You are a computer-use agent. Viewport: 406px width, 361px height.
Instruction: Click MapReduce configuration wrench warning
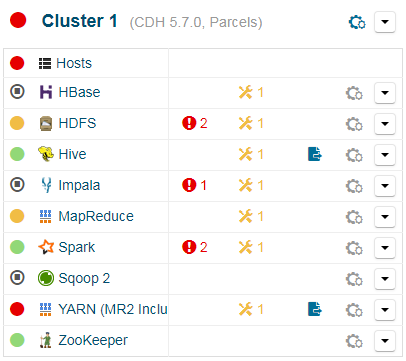pos(246,216)
